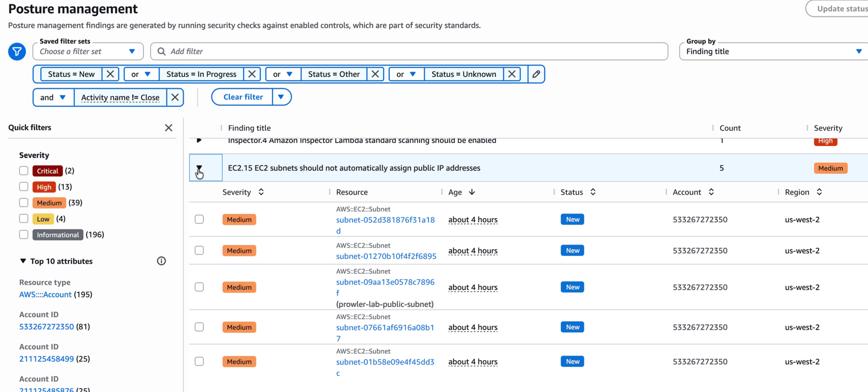Remove the Status = Unknown filter chip

(x=512, y=74)
